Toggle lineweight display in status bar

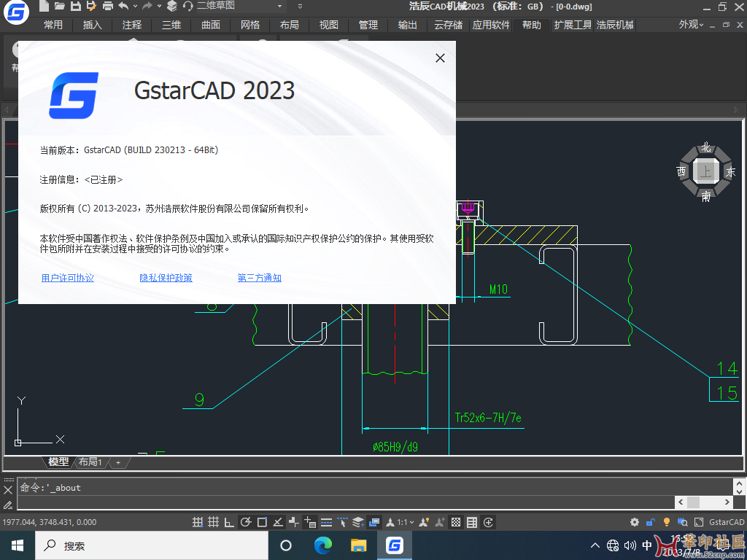pos(326,522)
